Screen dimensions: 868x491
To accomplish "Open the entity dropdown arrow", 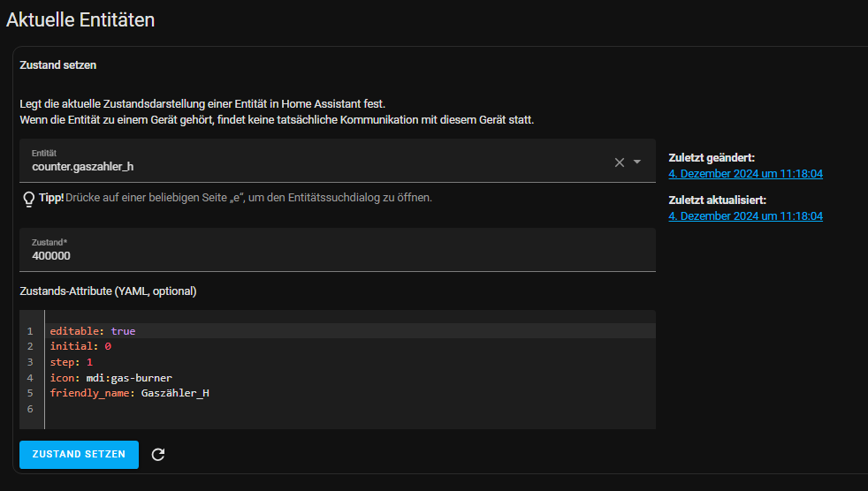I will click(637, 162).
